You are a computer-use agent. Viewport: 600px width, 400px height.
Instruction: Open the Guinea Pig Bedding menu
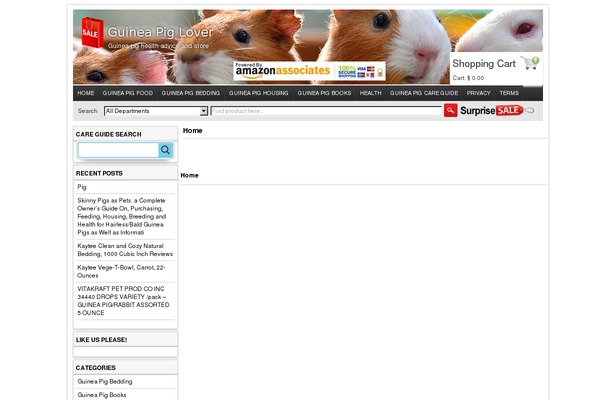(191, 93)
